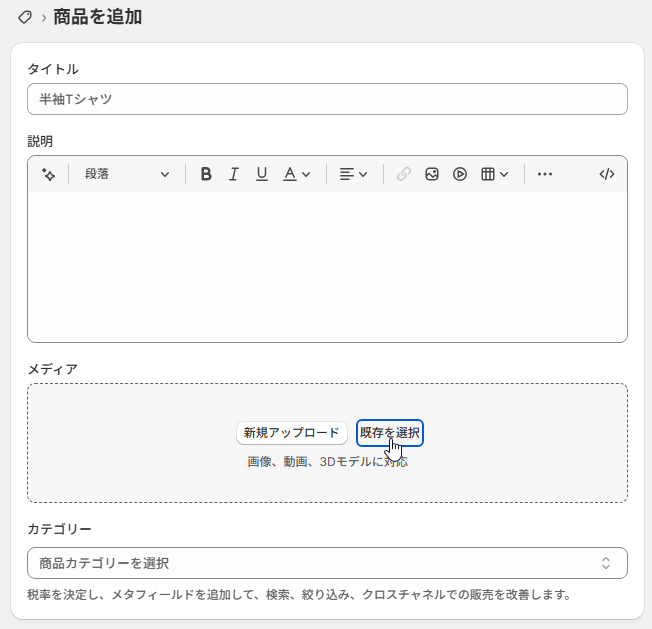Click the category tax rate help text
This screenshot has width=652, height=629.
299,595
